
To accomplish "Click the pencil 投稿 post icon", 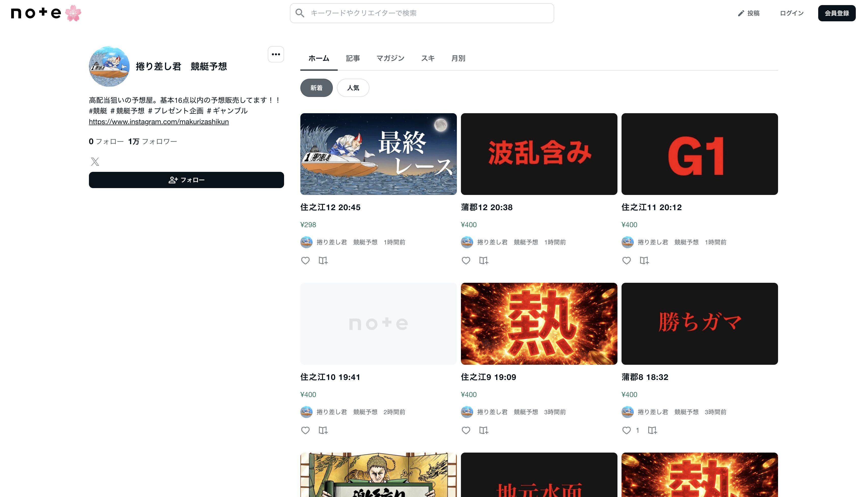I will pos(741,13).
